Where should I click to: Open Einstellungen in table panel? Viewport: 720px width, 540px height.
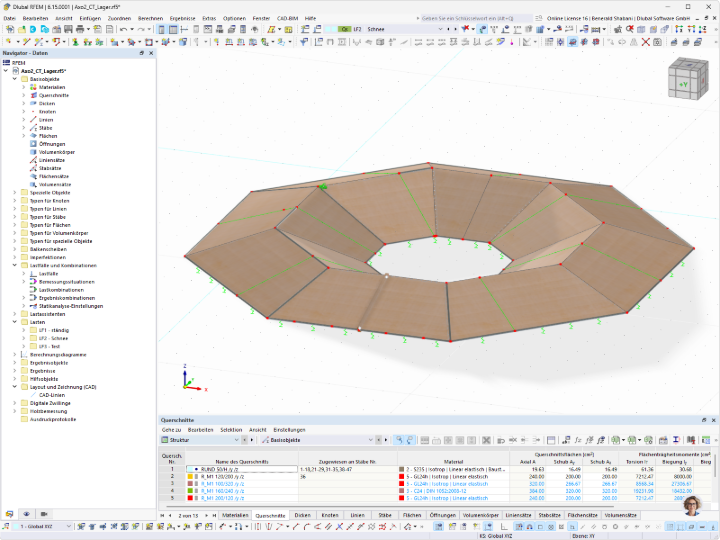289,430
